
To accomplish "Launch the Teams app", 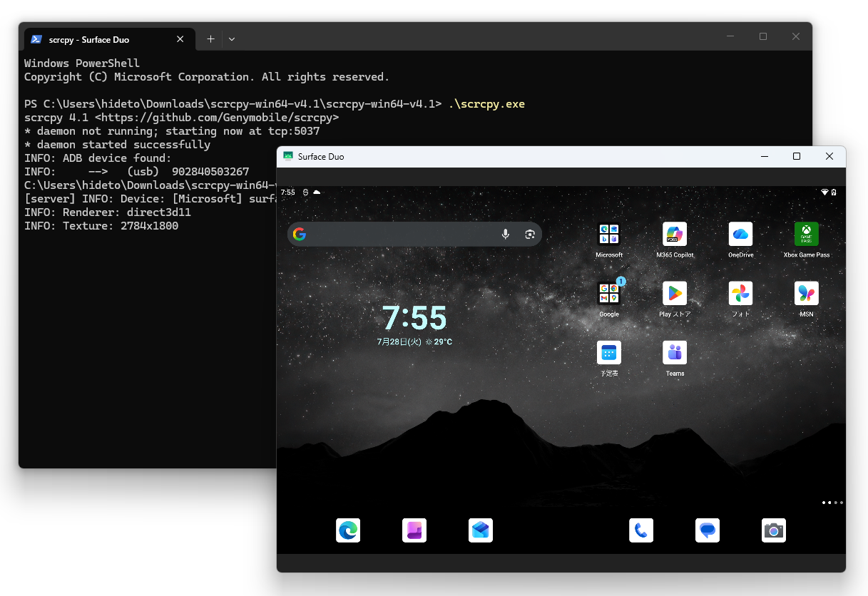I will pyautogui.click(x=675, y=352).
